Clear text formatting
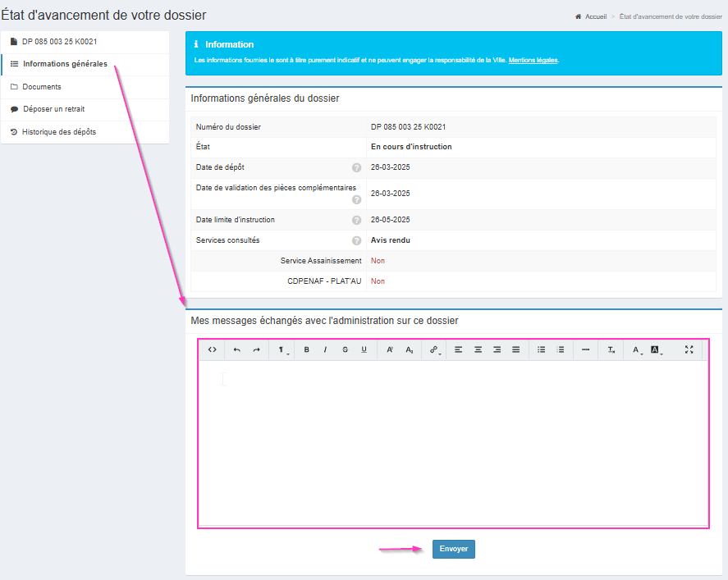Screen dimensions: 728x580 (x=611, y=349)
